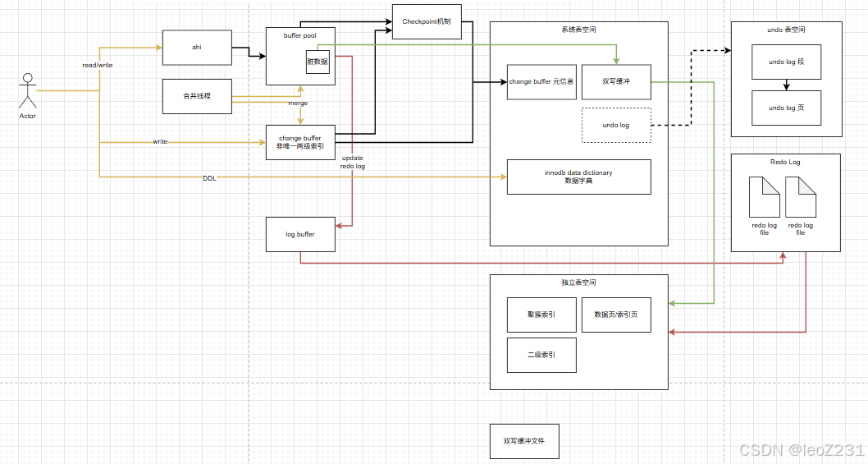Select the second redo log file icon
868x464 pixels.
point(801,197)
